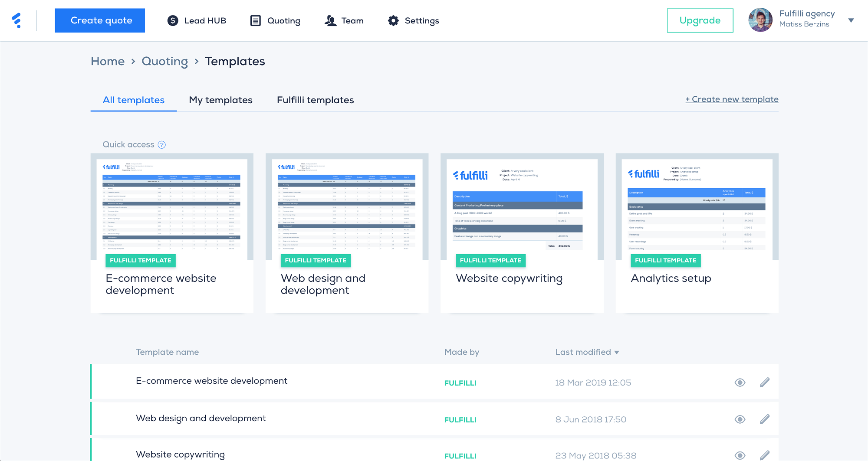Open the Quoting section in top navigation

pos(275,20)
